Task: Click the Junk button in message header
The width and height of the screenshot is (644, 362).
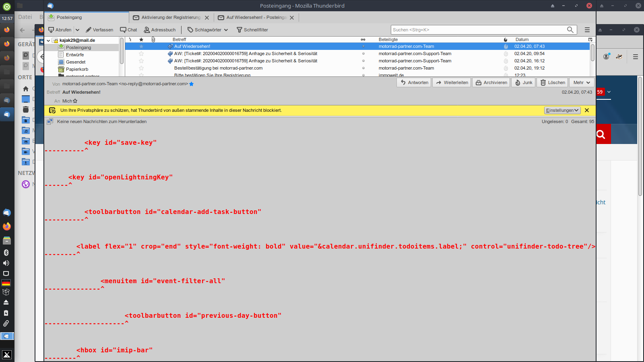Action: [x=523, y=82]
